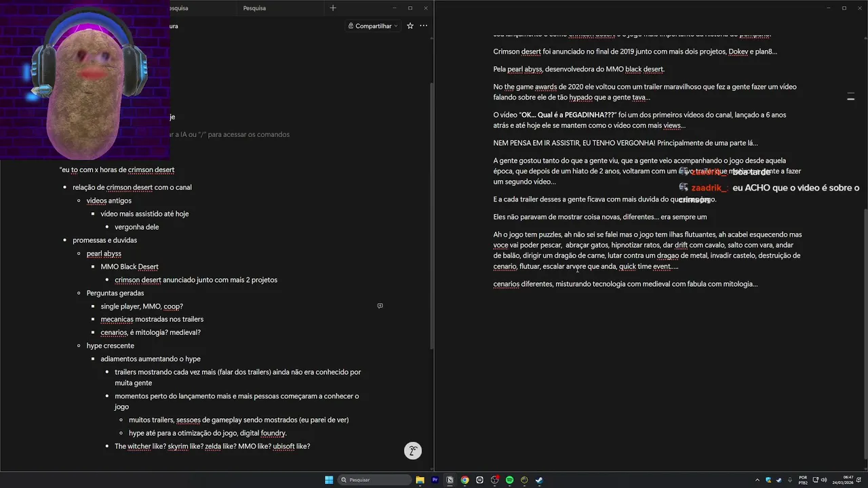Switch keyboard language POR PTB2
The width and height of the screenshot is (868, 488).
pyautogui.click(x=803, y=480)
